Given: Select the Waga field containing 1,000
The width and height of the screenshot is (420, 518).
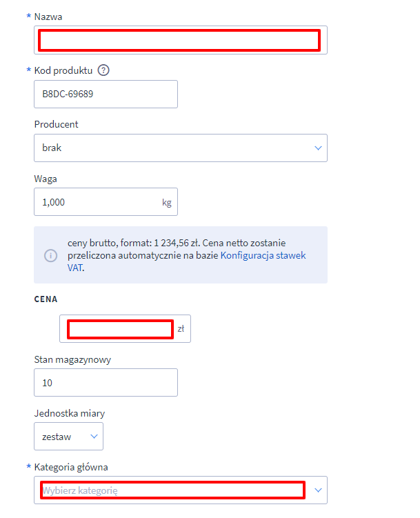Looking at the screenshot, I should (106, 202).
